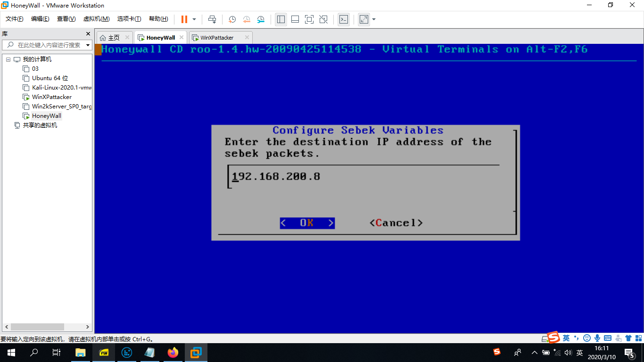Select the Win2kServer_SP0_target virtual machine

62,107
